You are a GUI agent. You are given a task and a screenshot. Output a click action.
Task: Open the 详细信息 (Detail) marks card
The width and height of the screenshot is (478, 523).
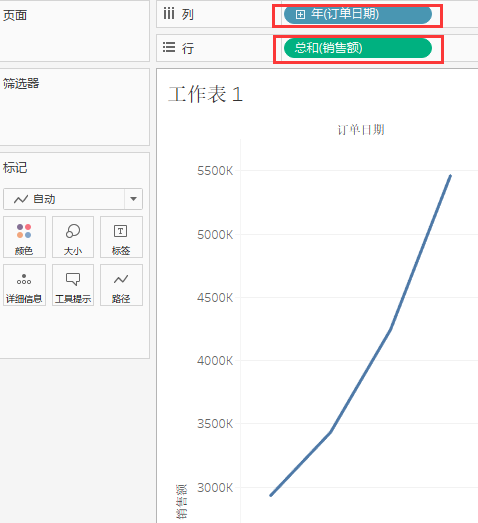tap(24, 285)
